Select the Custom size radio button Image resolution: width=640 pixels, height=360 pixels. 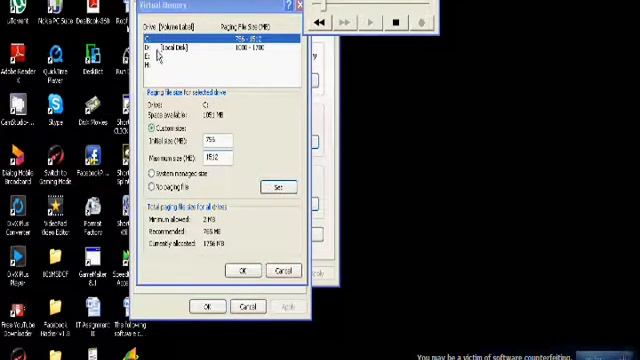point(151,128)
